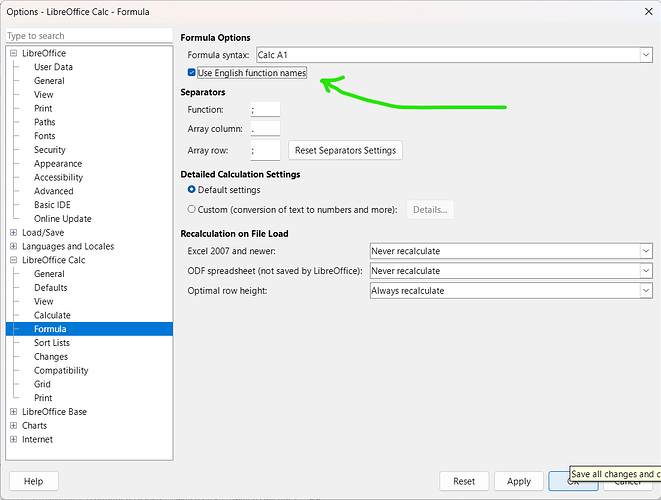Select Advanced in options tree
This screenshot has height=500, width=661.
click(54, 191)
